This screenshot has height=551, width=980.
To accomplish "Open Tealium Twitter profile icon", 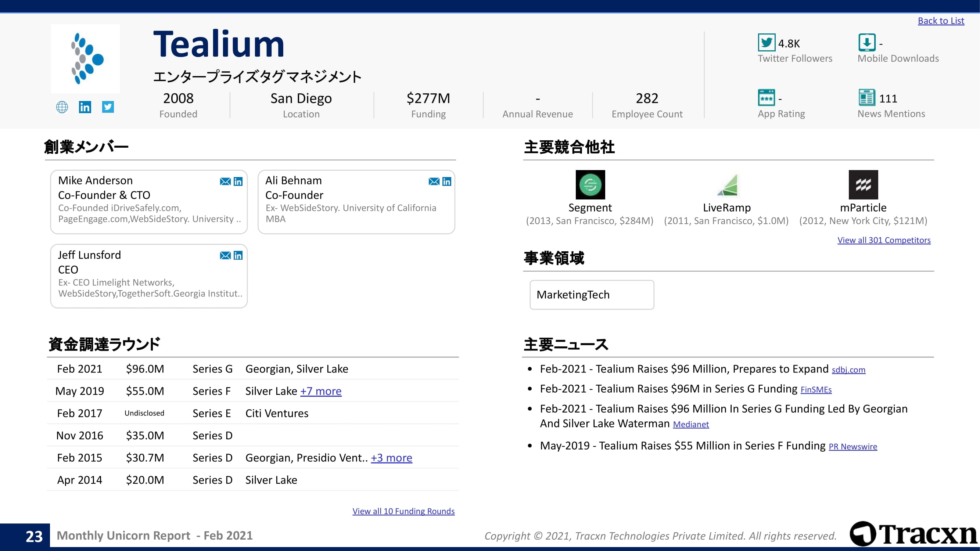I will (108, 107).
